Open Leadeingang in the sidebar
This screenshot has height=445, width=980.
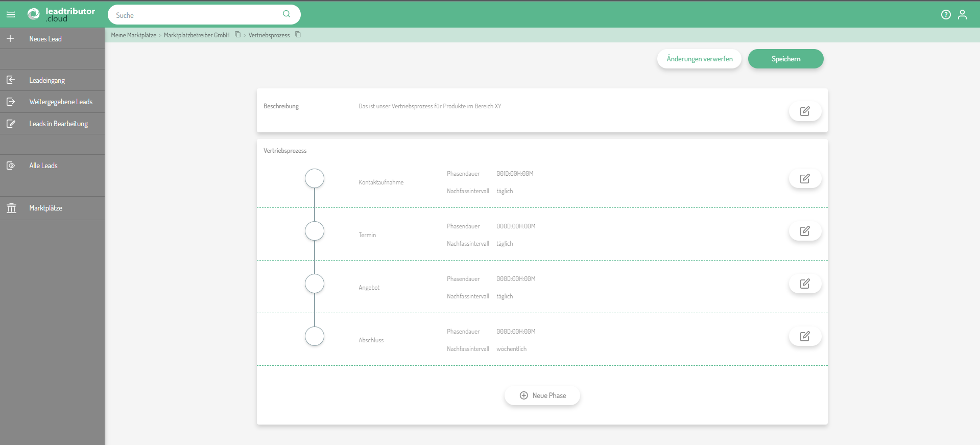point(47,80)
